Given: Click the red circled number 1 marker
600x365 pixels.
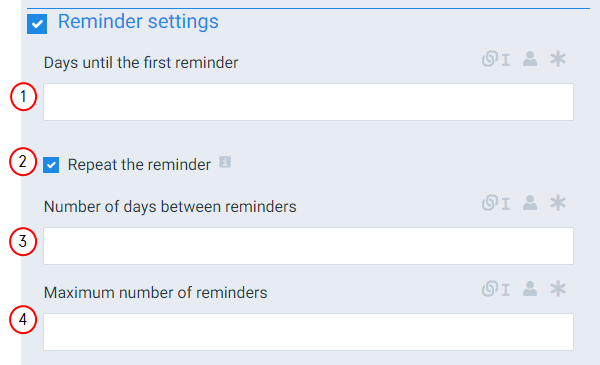Looking at the screenshot, I should 23,97.
